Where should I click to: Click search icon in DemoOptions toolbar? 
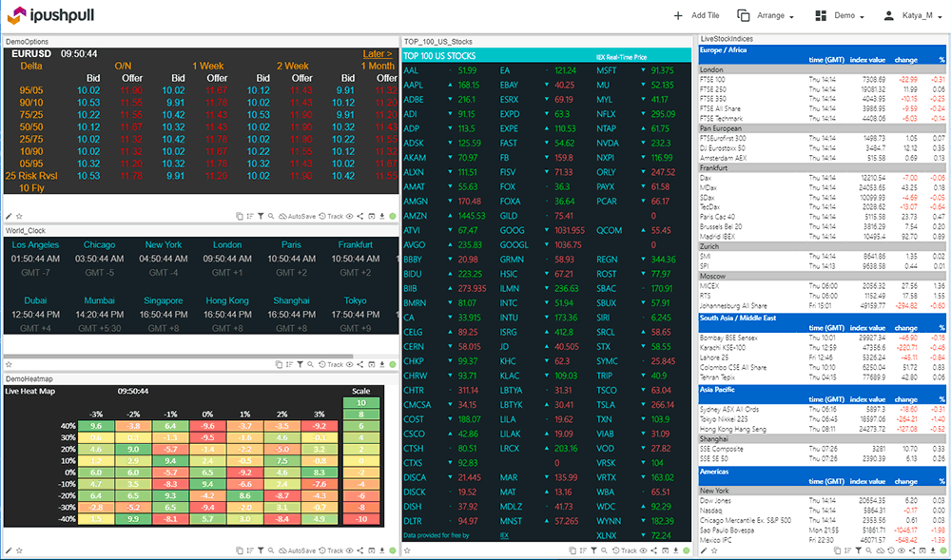[271, 216]
